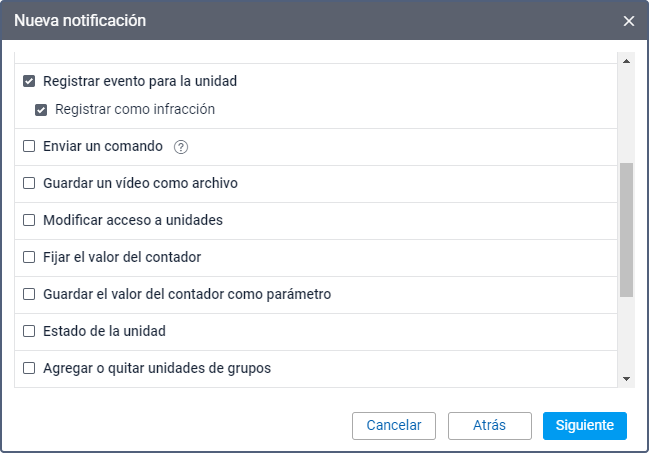Uncheck Registrar como infracción option

pos(41,109)
